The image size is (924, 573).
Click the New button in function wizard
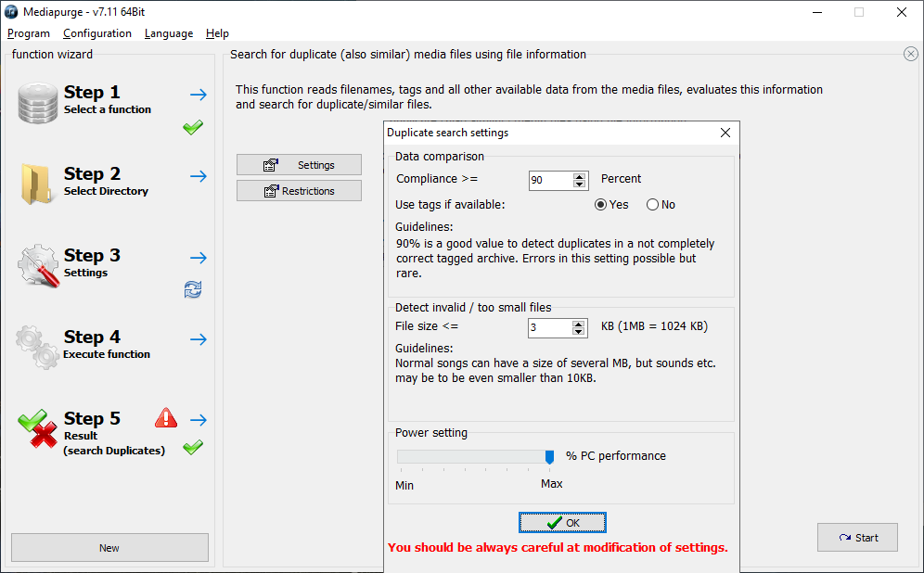pyautogui.click(x=109, y=548)
